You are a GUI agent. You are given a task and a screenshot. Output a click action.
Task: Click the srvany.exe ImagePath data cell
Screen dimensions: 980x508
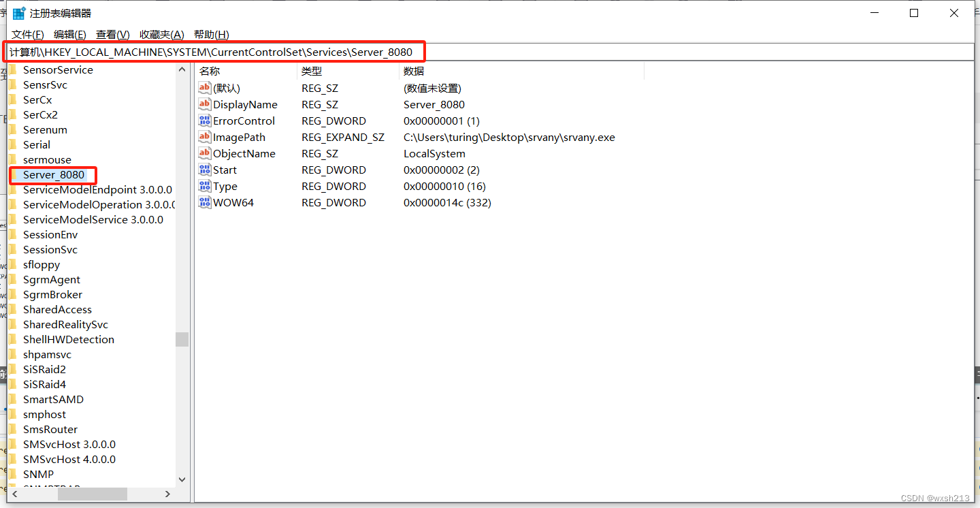pyautogui.click(x=509, y=137)
